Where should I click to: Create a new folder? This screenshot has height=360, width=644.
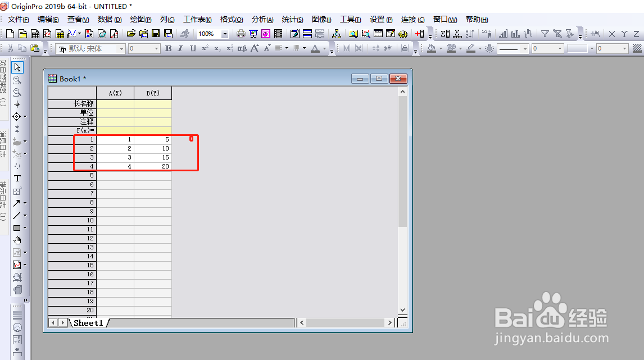pos(22,34)
